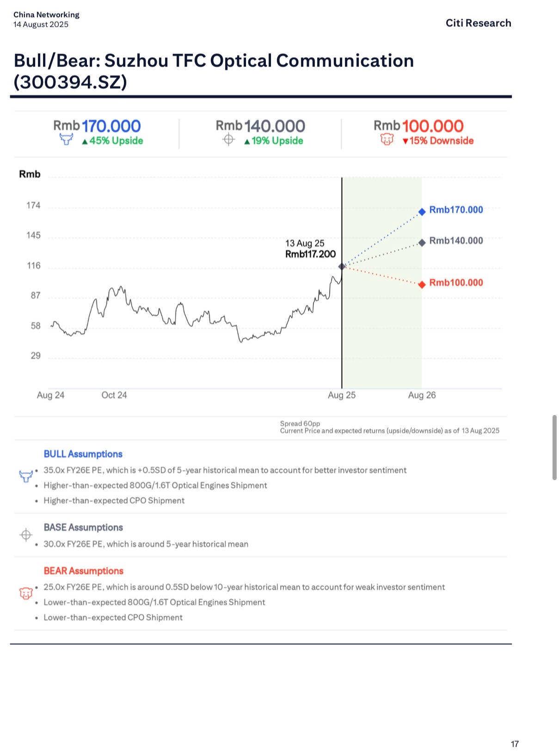The image size is (559, 756).
Task: Select the blue Rmb170.000 diamond marker
Action: (x=422, y=212)
